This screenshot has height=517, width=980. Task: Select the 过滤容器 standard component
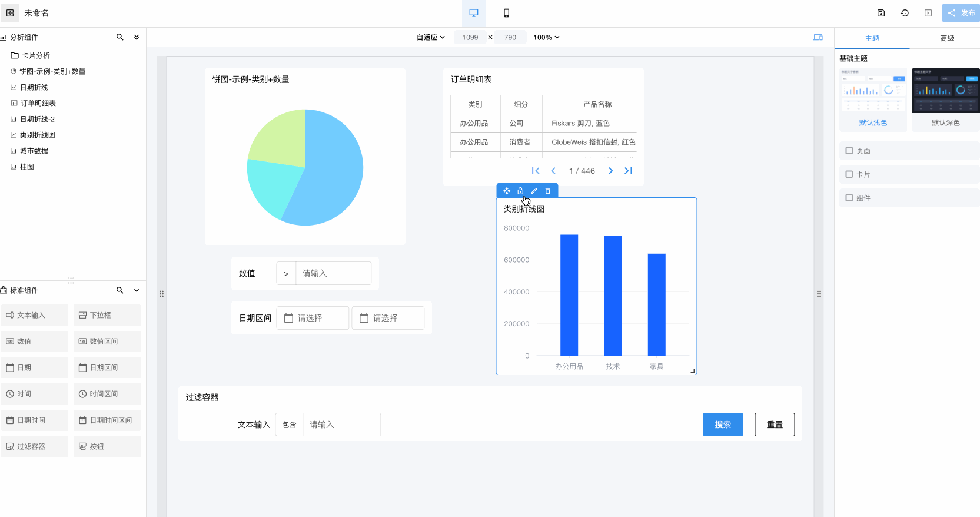coord(35,446)
